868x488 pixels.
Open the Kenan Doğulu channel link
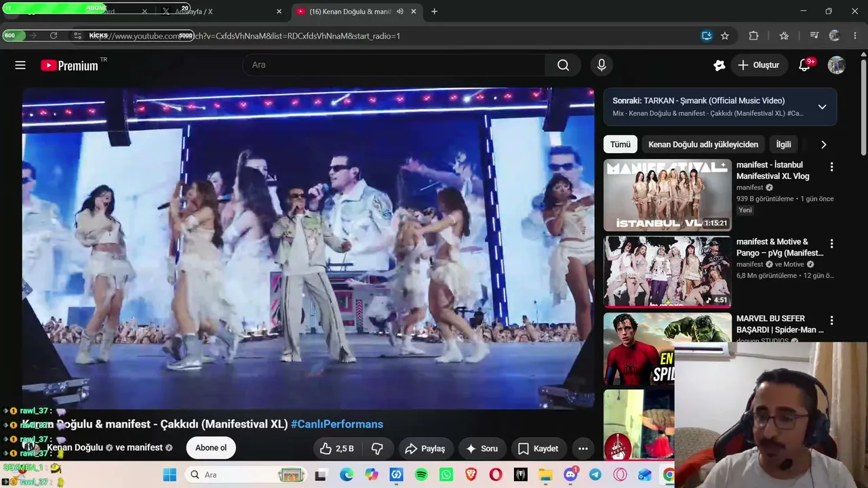pyautogui.click(x=75, y=448)
